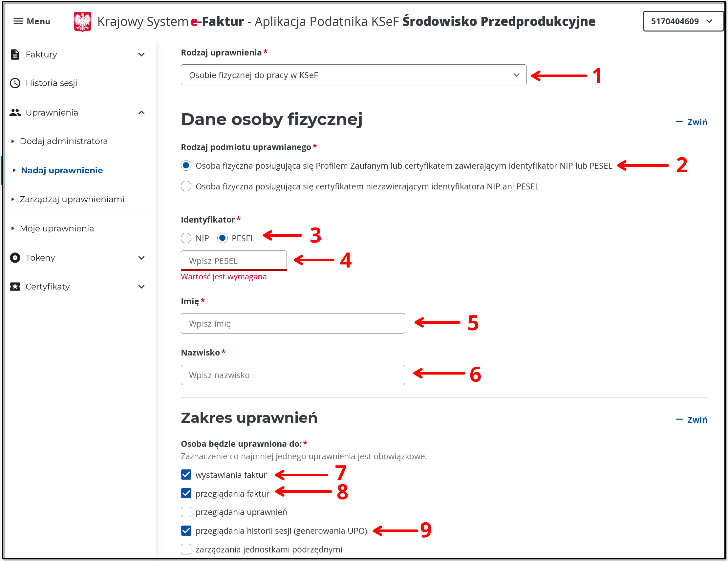
Task: Click the Tokeny circle icon
Action: click(x=15, y=258)
